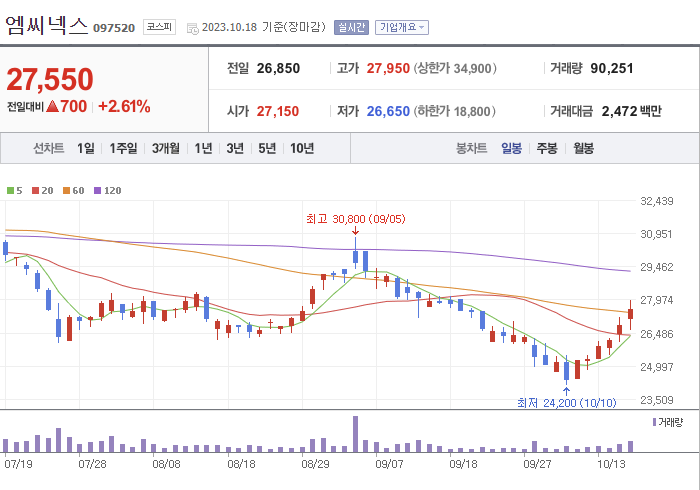Image resolution: width=700 pixels, height=490 pixels.
Task: Click the orange 60-day moving average swatch
Action: (67, 191)
